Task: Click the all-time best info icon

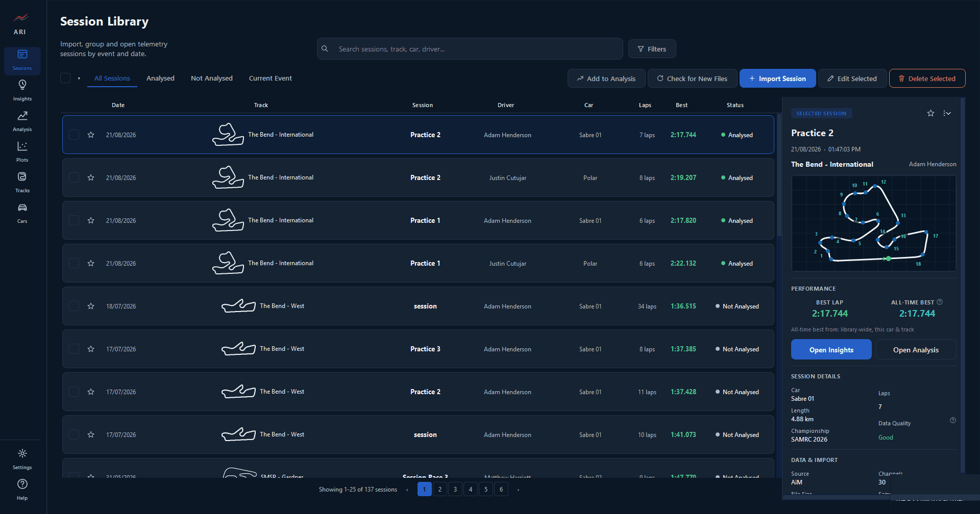Action: [940, 302]
